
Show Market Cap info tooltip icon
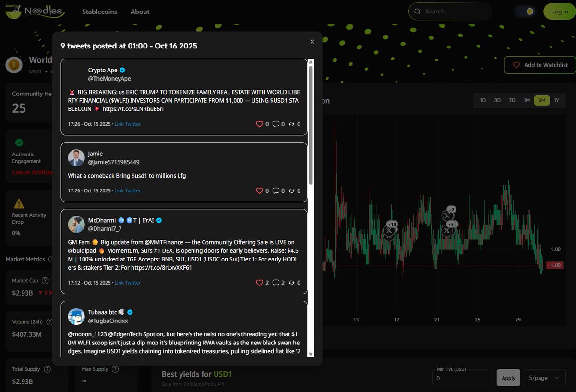(45, 281)
